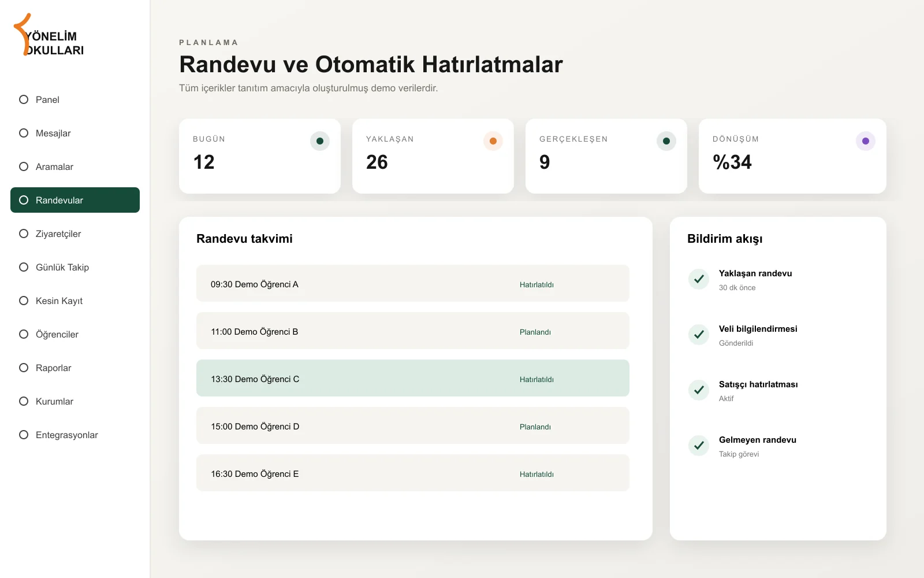Go to the Mesajlar section
Screen dimensions: 924x578
click(75, 133)
